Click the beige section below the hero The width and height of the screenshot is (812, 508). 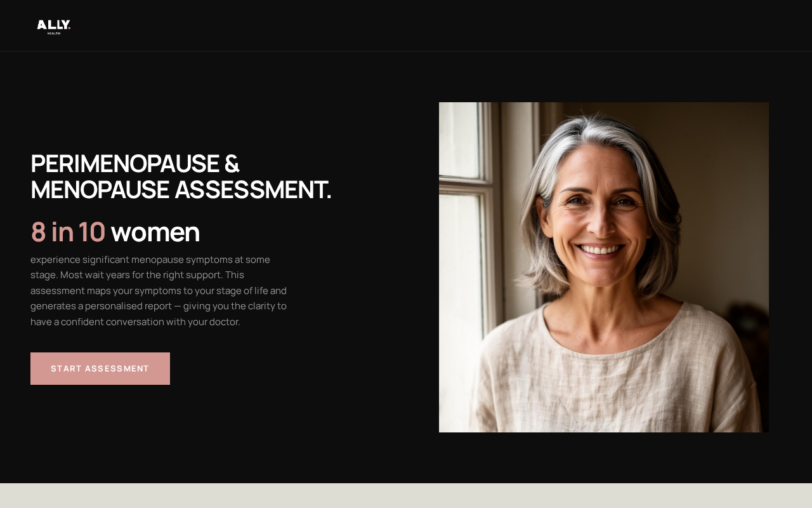pyautogui.click(x=406, y=496)
